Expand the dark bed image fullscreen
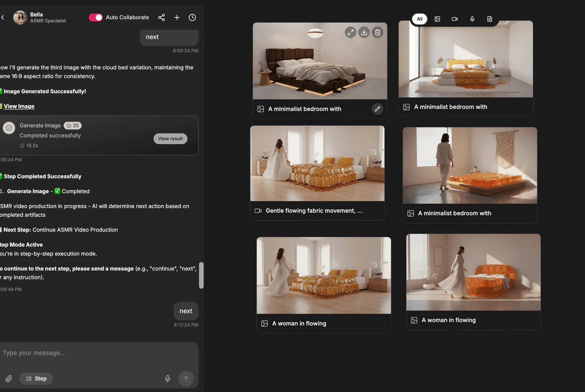 click(350, 32)
